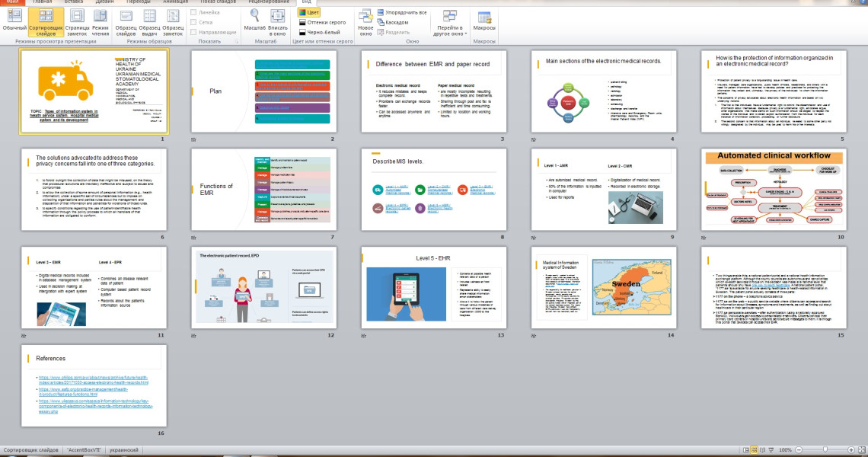Click status bar reading view icon
868x457 pixels.
click(x=762, y=450)
